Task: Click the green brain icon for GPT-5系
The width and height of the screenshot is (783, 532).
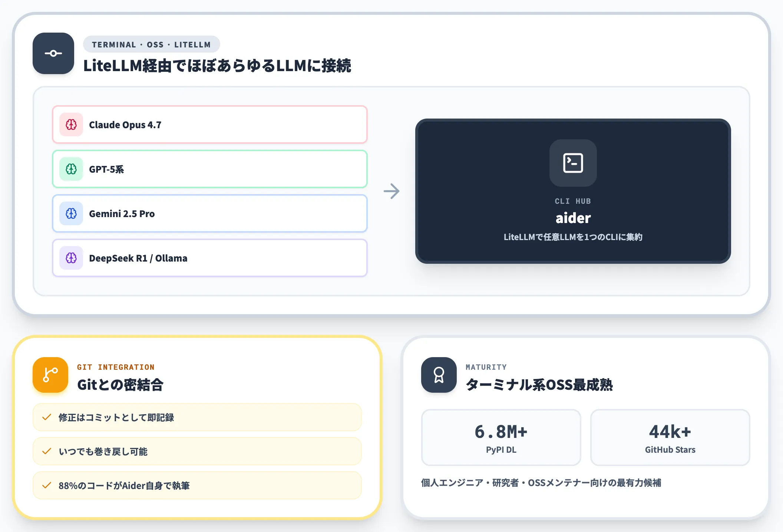Action: coord(71,169)
